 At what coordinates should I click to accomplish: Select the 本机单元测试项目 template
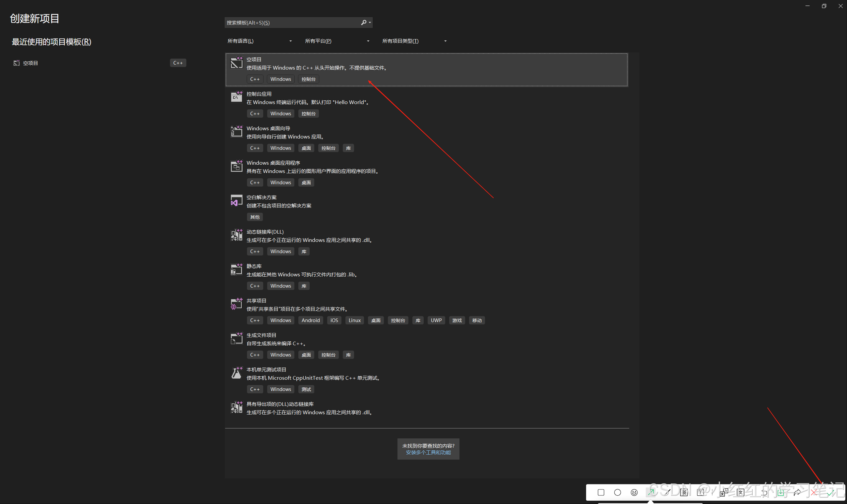[266, 369]
